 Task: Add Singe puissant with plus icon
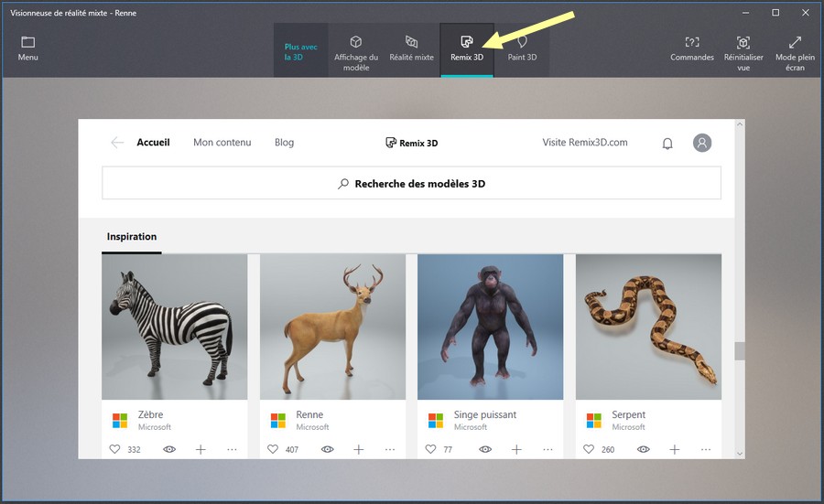516,449
